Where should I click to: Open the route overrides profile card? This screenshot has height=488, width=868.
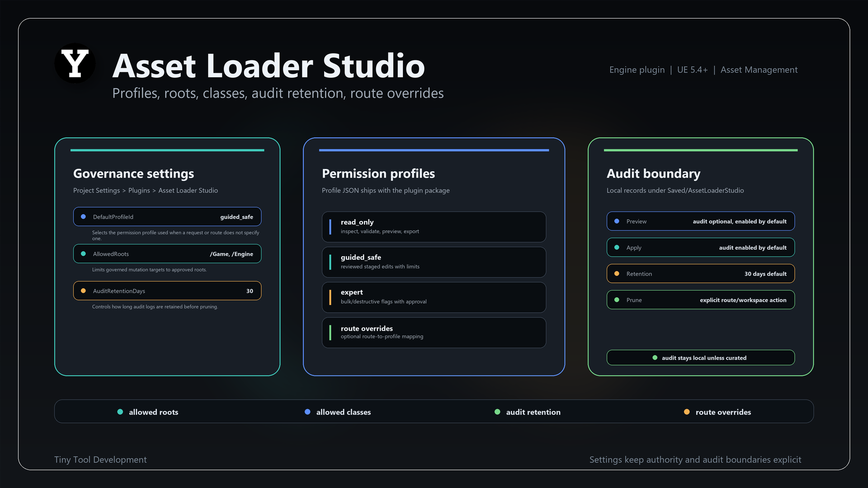click(x=434, y=333)
